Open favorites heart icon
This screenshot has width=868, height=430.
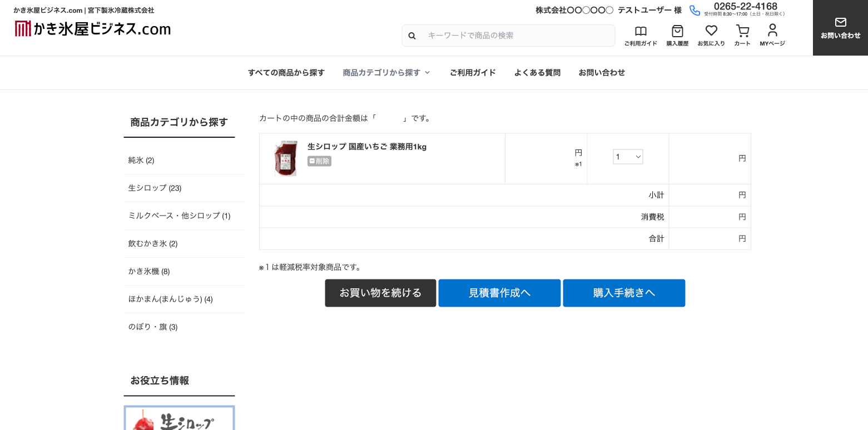coord(711,32)
